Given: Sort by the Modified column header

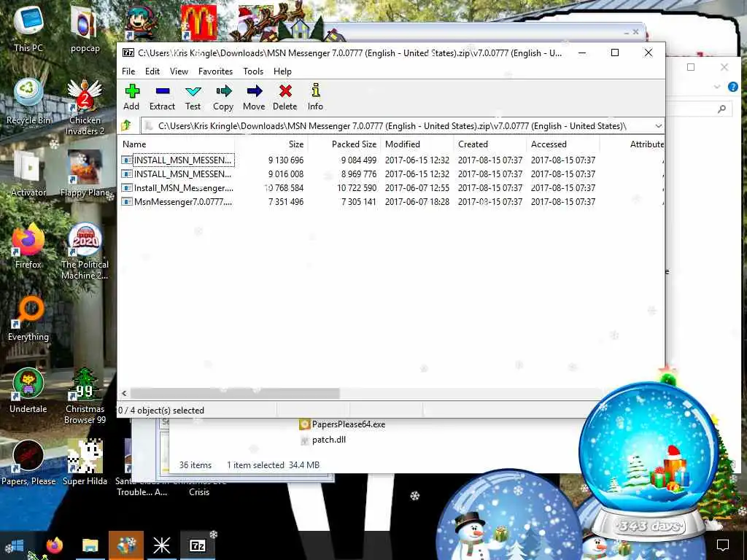Looking at the screenshot, I should point(417,144).
